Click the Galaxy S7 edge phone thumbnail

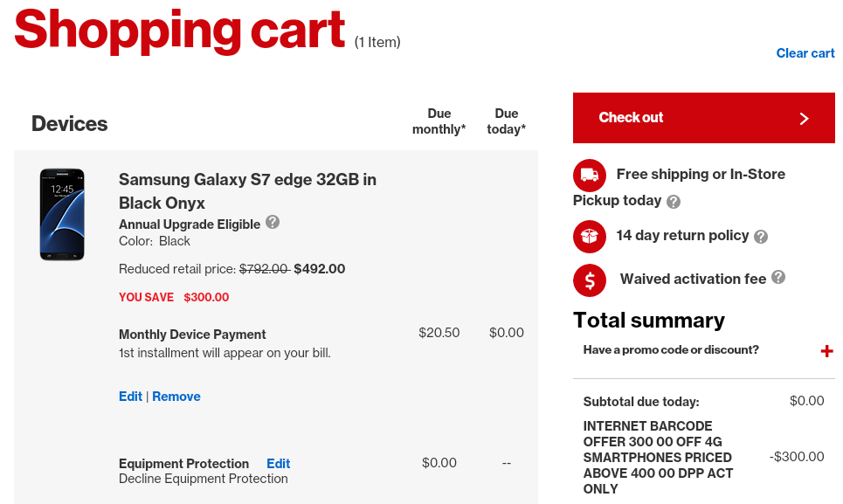tap(62, 215)
